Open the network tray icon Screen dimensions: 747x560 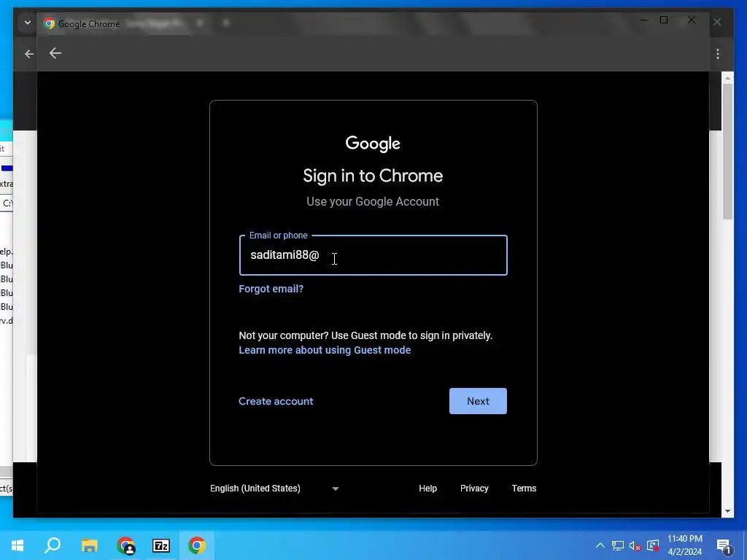coord(618,545)
